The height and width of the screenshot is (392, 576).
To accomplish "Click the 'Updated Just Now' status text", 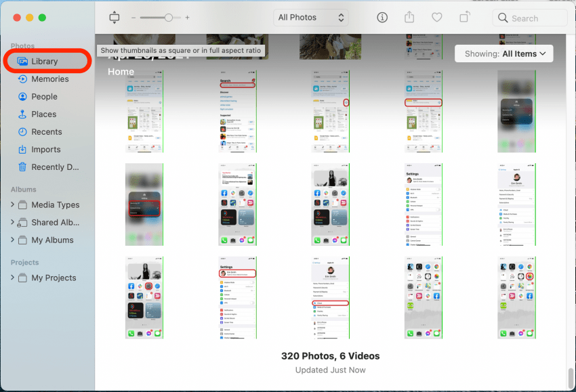I will (x=330, y=370).
